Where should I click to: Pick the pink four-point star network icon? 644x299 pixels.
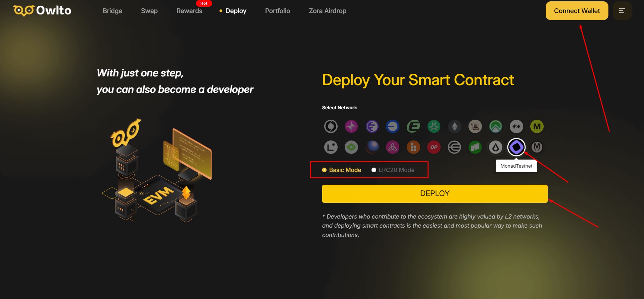[351, 126]
